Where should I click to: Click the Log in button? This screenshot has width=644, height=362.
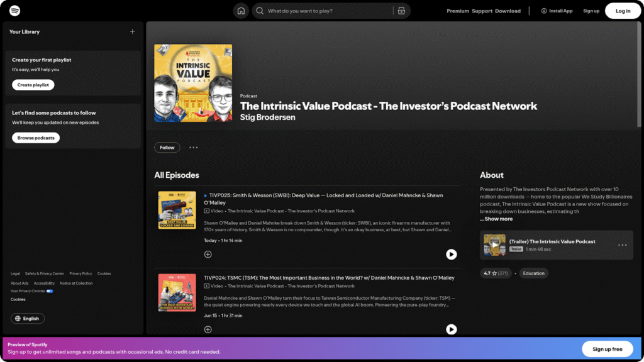pyautogui.click(x=623, y=11)
